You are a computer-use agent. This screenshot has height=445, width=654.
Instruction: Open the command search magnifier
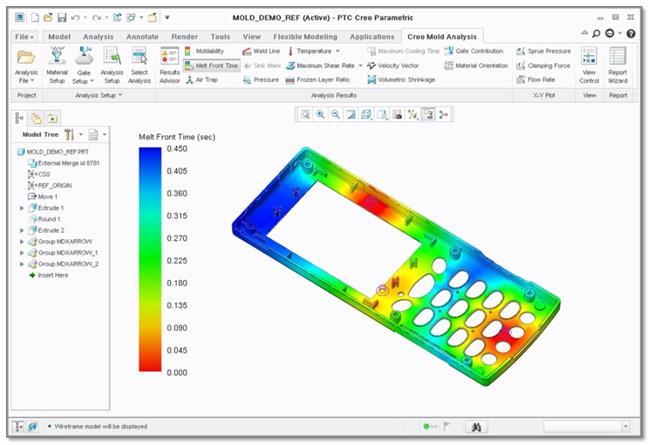click(596, 33)
